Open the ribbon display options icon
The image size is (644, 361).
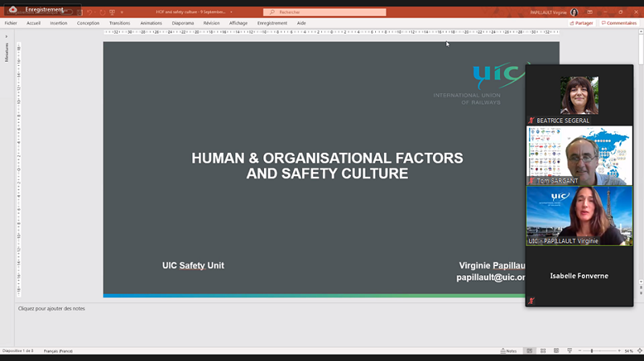coord(590,12)
